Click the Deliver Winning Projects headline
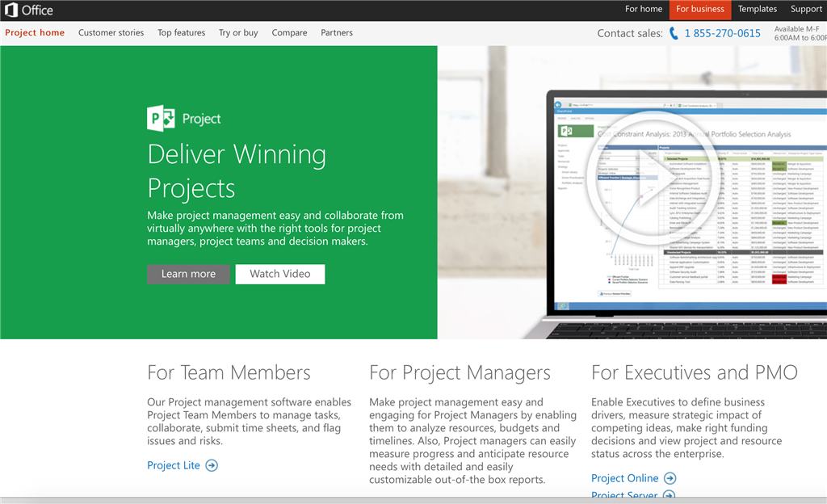This screenshot has width=827, height=504. coord(237,170)
